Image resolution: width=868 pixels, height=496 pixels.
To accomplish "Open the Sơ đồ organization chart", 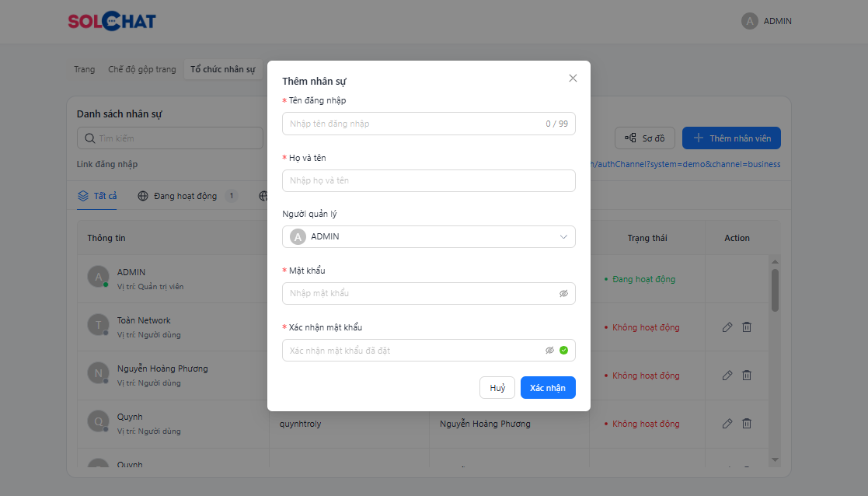I will click(645, 138).
